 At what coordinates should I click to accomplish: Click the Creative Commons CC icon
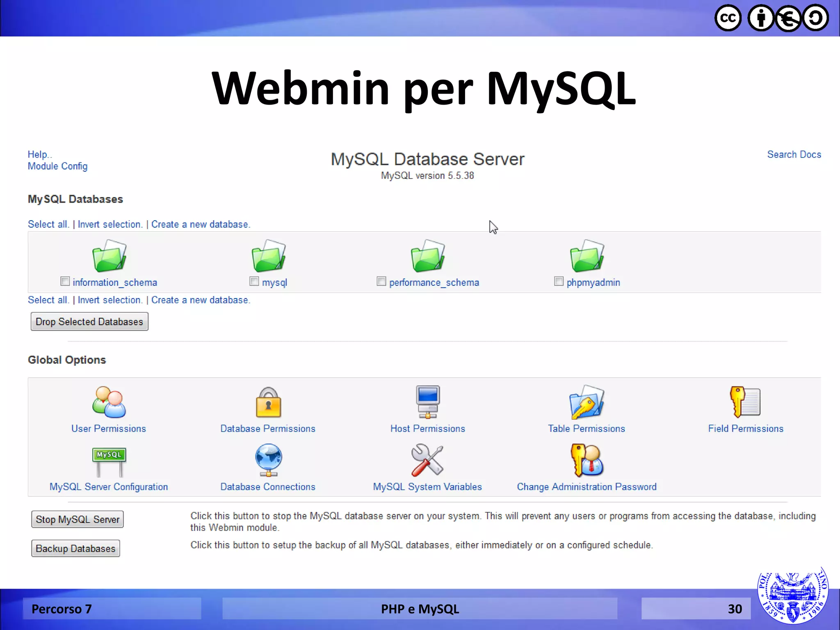[728, 18]
